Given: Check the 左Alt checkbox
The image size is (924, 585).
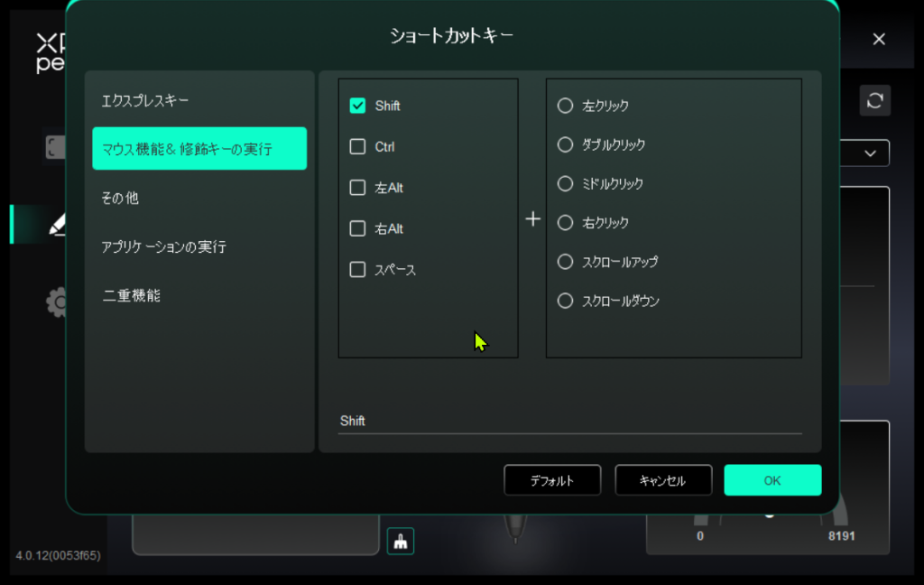Looking at the screenshot, I should 357,188.
